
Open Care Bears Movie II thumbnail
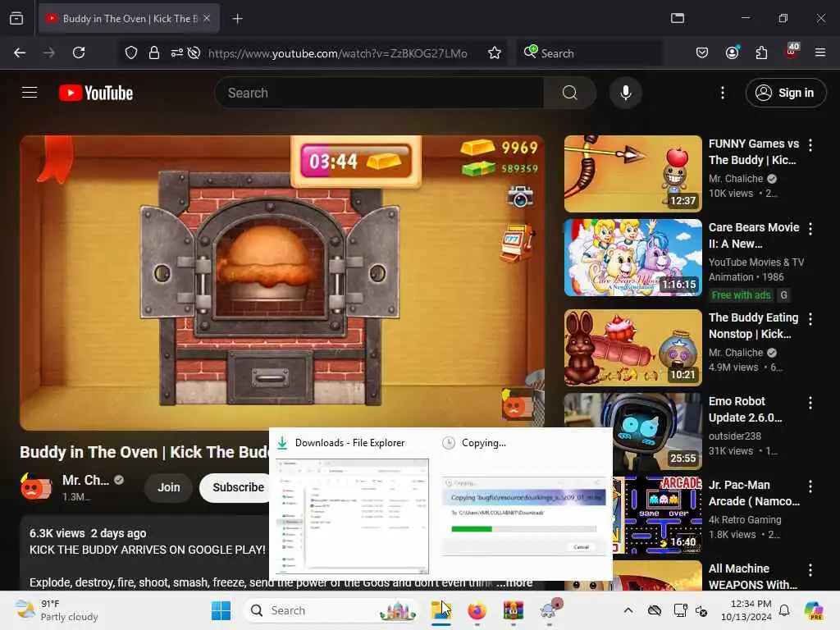click(632, 258)
